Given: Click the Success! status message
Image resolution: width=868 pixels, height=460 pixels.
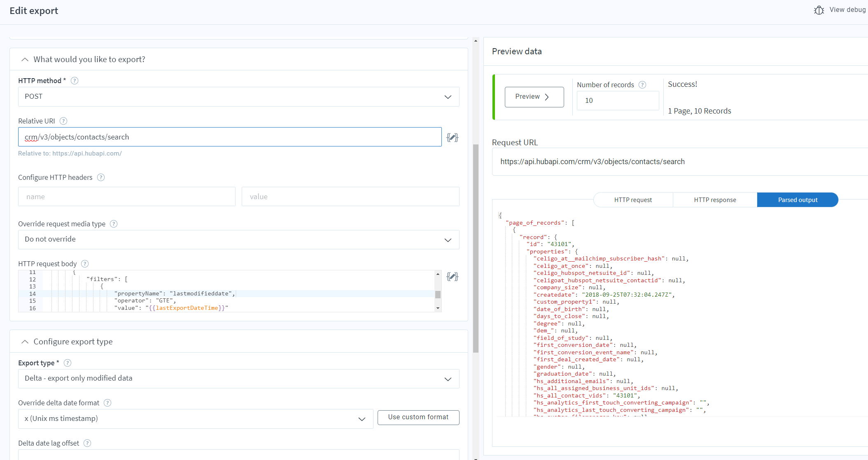Looking at the screenshot, I should pos(682,84).
